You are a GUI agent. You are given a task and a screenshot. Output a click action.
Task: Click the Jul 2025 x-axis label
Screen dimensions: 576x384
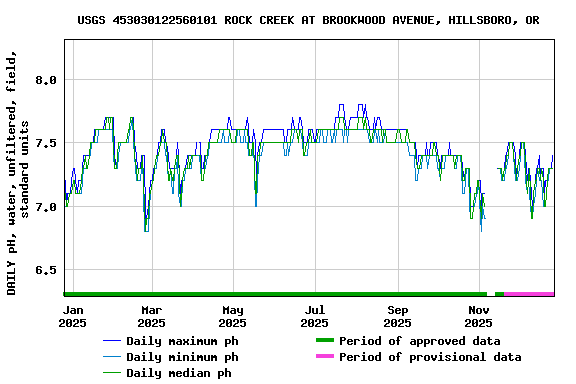[314, 317]
